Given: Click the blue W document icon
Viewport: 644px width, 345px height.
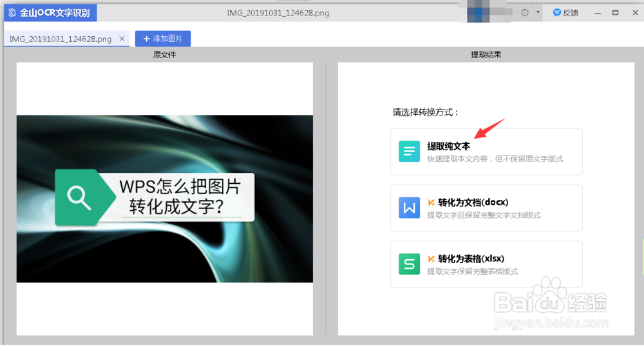Looking at the screenshot, I should (x=409, y=208).
